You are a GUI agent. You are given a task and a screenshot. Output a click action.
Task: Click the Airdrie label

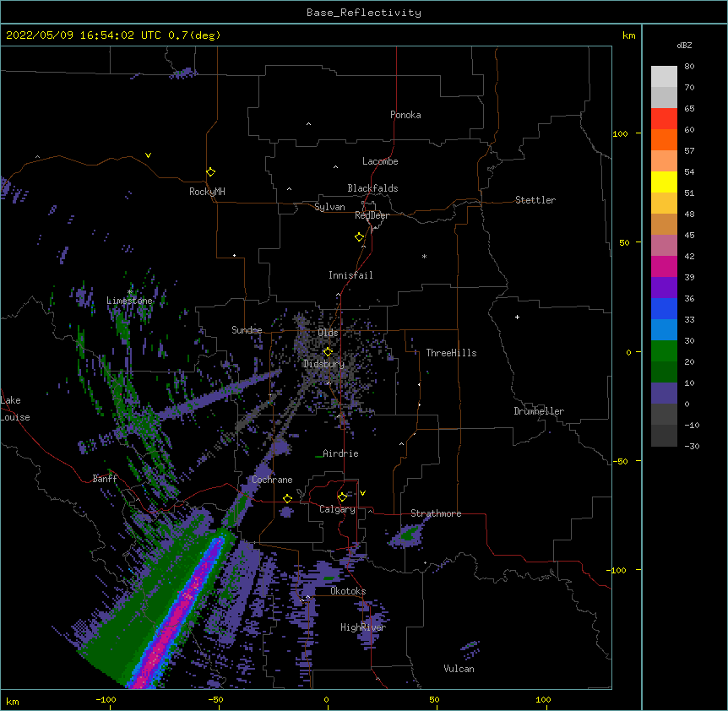pyautogui.click(x=340, y=453)
